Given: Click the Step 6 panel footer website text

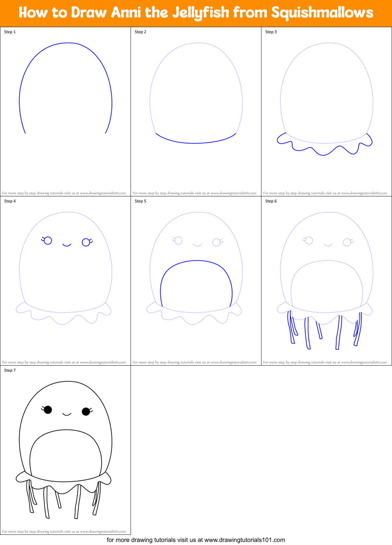Looking at the screenshot, I should pyautogui.click(x=325, y=362).
